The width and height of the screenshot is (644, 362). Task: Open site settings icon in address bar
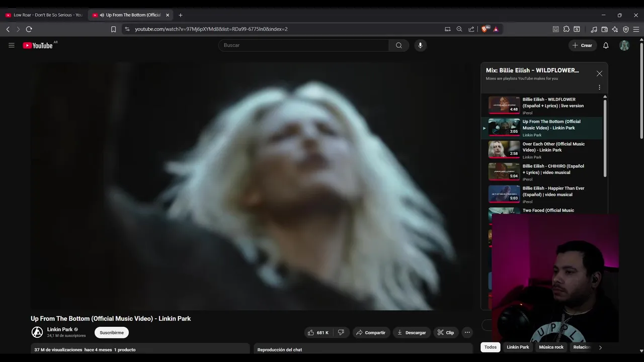pos(127,29)
